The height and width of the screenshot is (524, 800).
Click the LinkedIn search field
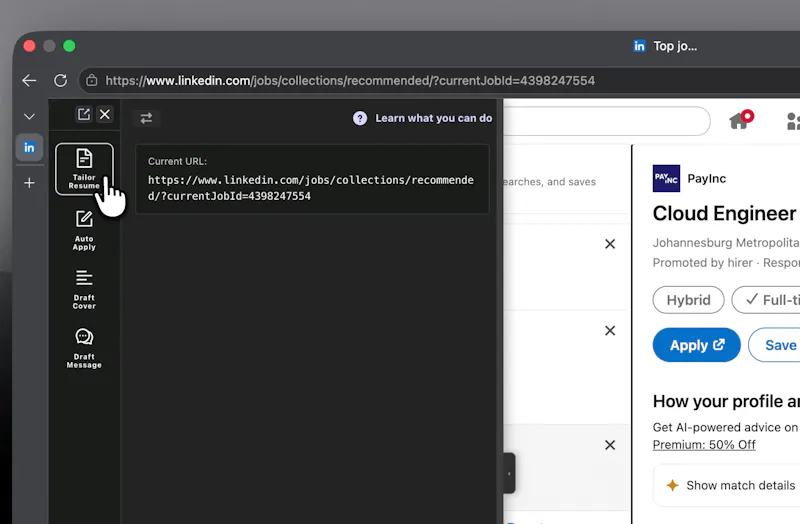(x=607, y=121)
